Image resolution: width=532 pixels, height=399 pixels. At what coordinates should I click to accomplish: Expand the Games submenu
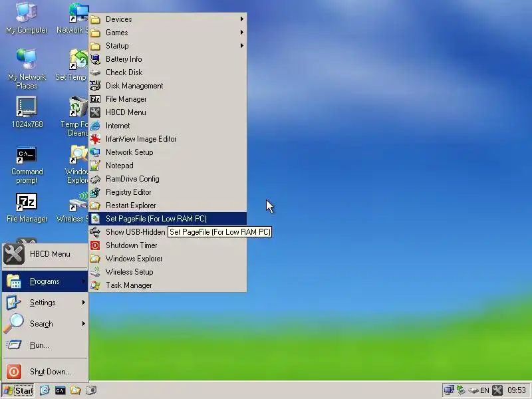pyautogui.click(x=168, y=33)
